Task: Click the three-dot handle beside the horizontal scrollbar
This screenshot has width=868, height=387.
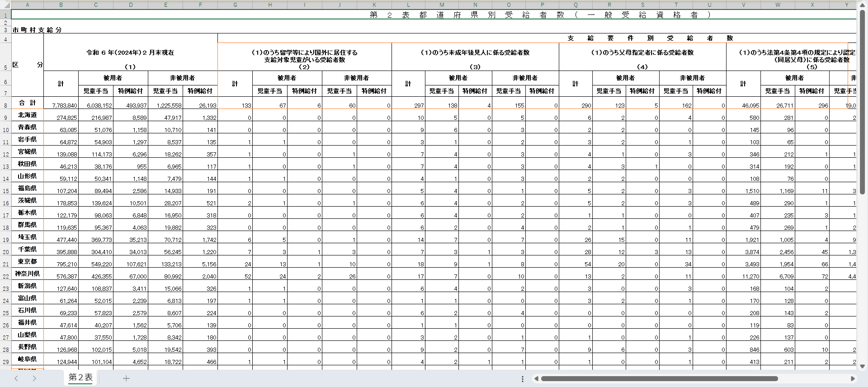Action: [x=523, y=379]
